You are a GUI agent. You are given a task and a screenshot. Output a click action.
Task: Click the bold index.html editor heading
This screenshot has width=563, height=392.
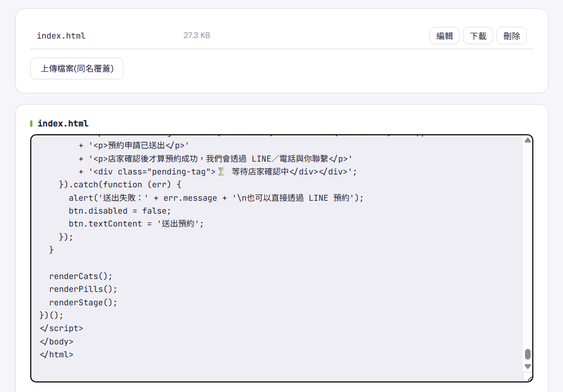tap(63, 124)
